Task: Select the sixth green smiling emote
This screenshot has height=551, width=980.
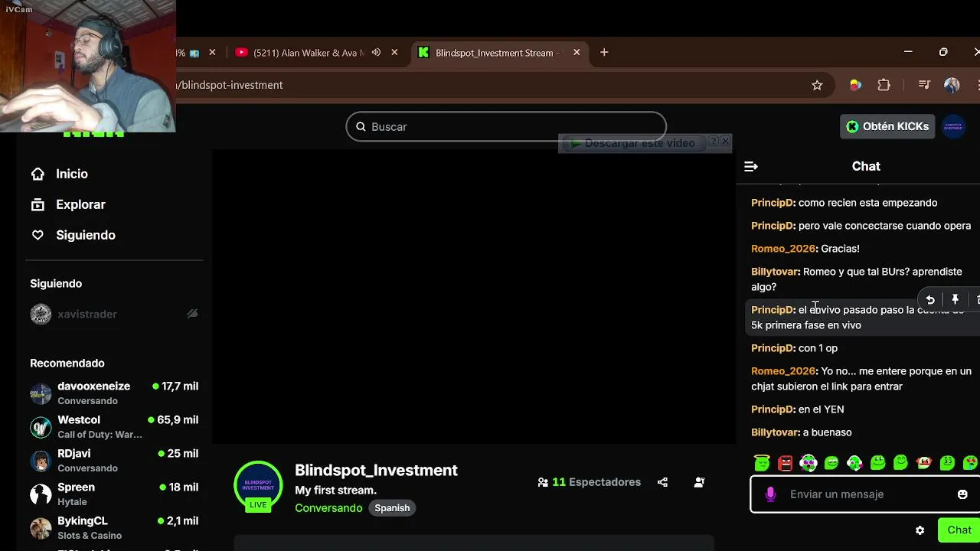Action: 878,462
